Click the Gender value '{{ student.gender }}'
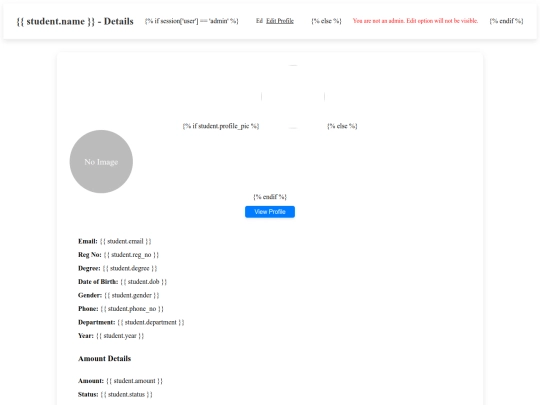Image resolution: width=540 pixels, height=405 pixels. 132,295
